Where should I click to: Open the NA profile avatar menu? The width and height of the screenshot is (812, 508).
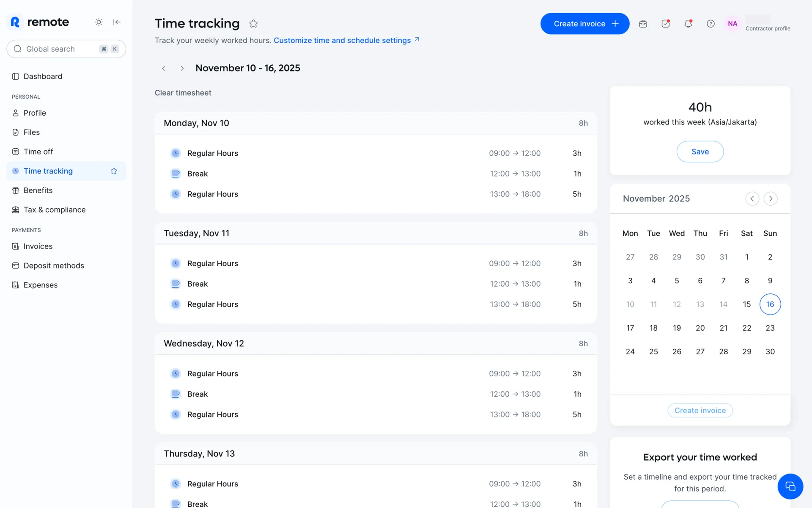[732, 24]
